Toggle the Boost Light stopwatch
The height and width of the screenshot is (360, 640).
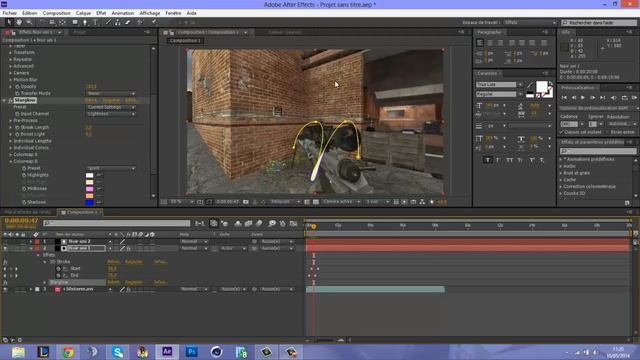pos(17,134)
